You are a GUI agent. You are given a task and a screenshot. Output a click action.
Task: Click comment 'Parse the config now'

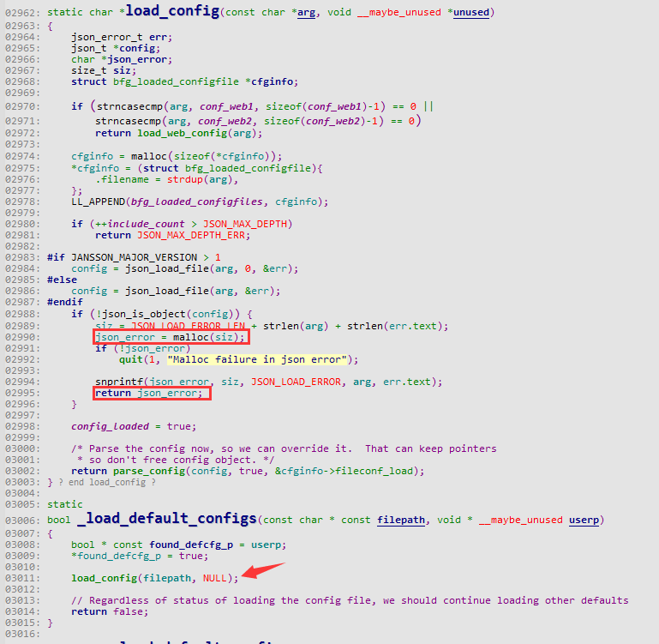click(x=284, y=448)
